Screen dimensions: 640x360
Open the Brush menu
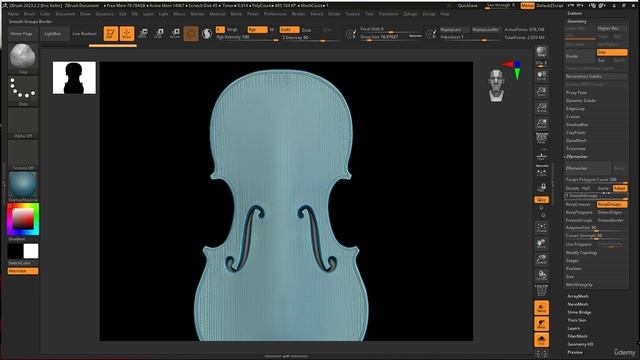pyautogui.click(x=29, y=14)
